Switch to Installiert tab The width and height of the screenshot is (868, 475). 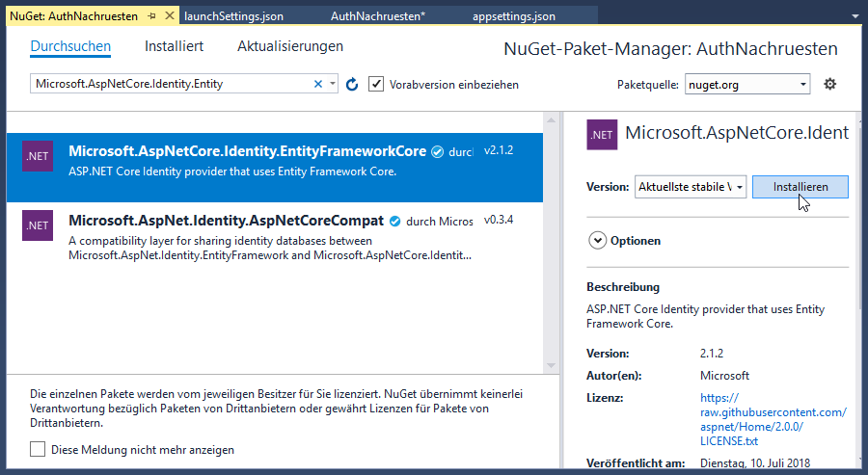coord(174,46)
